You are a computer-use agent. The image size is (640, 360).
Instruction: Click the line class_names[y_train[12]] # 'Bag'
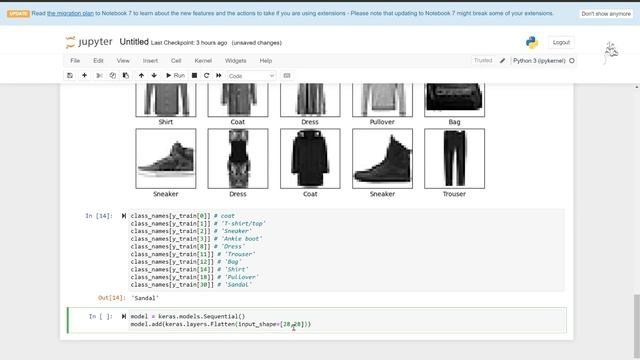(x=186, y=262)
